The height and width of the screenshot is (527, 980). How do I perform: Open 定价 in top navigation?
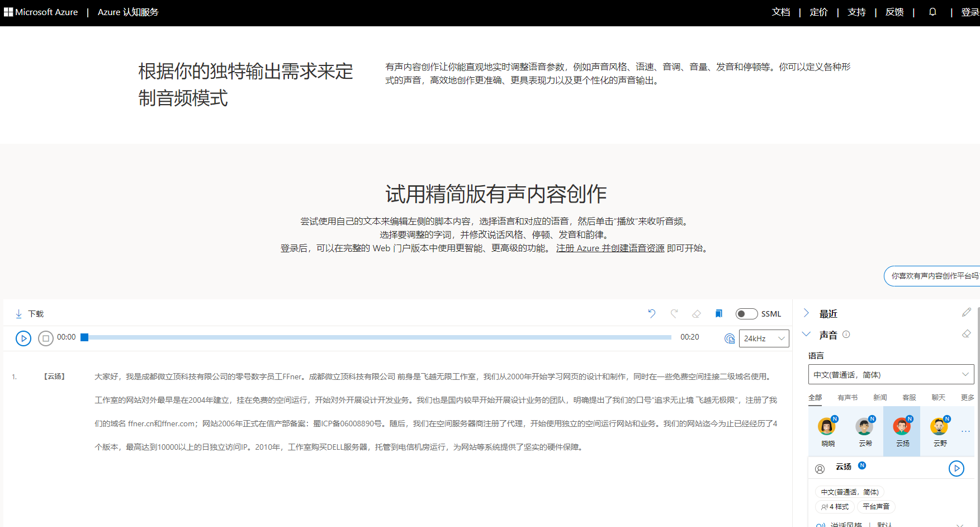tap(818, 12)
